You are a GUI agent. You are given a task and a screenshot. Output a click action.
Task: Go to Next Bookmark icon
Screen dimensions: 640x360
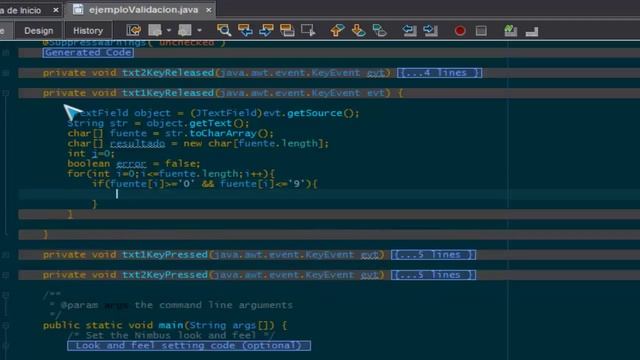pyautogui.click(x=358, y=31)
